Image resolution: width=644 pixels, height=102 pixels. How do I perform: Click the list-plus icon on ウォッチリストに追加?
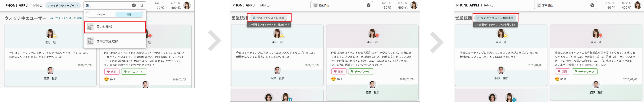(254, 18)
